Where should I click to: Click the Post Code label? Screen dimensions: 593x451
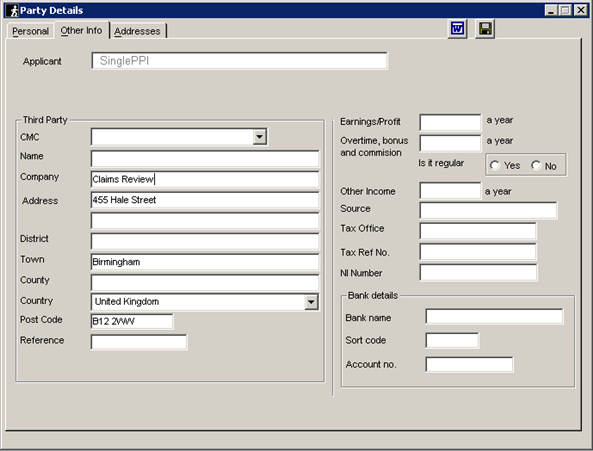[x=41, y=319]
